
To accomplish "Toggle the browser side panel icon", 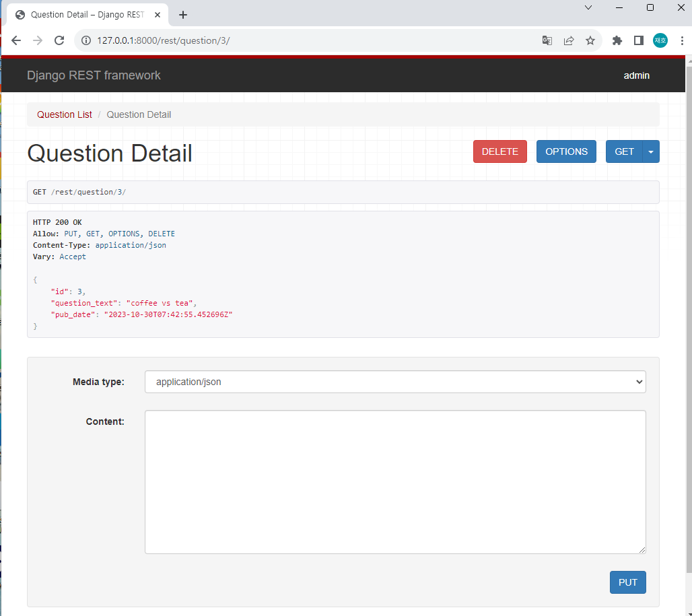I will [x=639, y=40].
